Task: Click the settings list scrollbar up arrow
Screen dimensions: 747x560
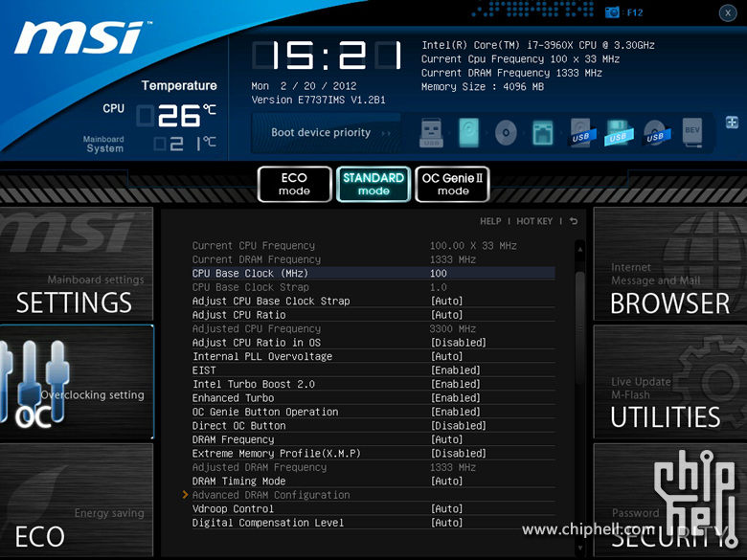Action: pos(580,249)
